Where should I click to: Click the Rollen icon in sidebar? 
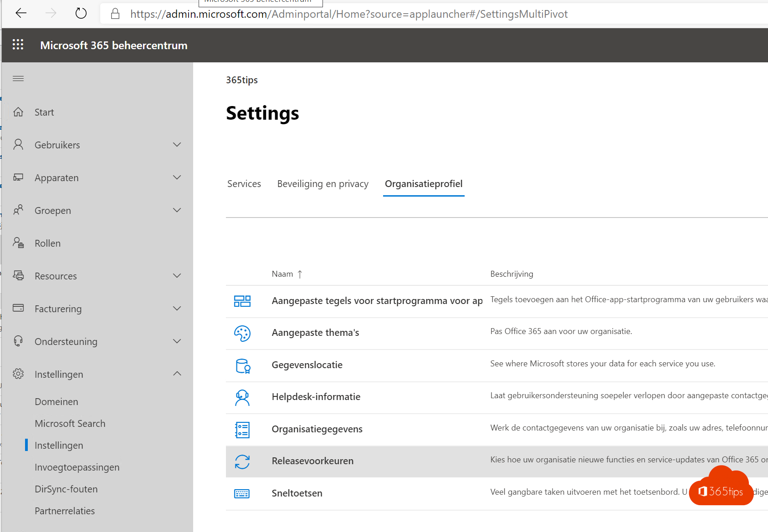point(18,243)
